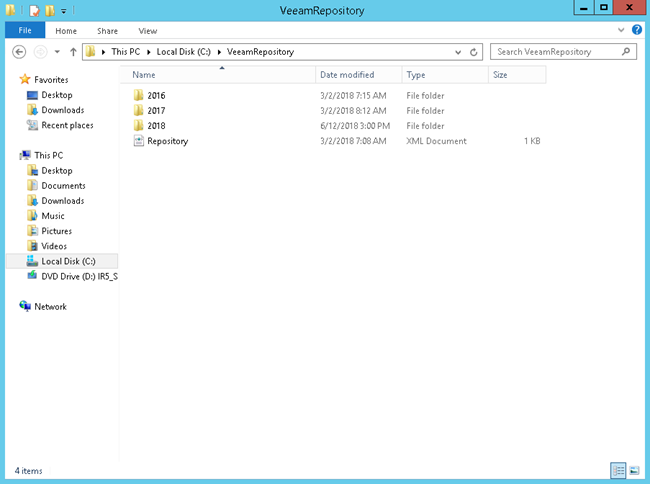Click the Music folder icon
The width and height of the screenshot is (650, 484).
[x=32, y=215]
